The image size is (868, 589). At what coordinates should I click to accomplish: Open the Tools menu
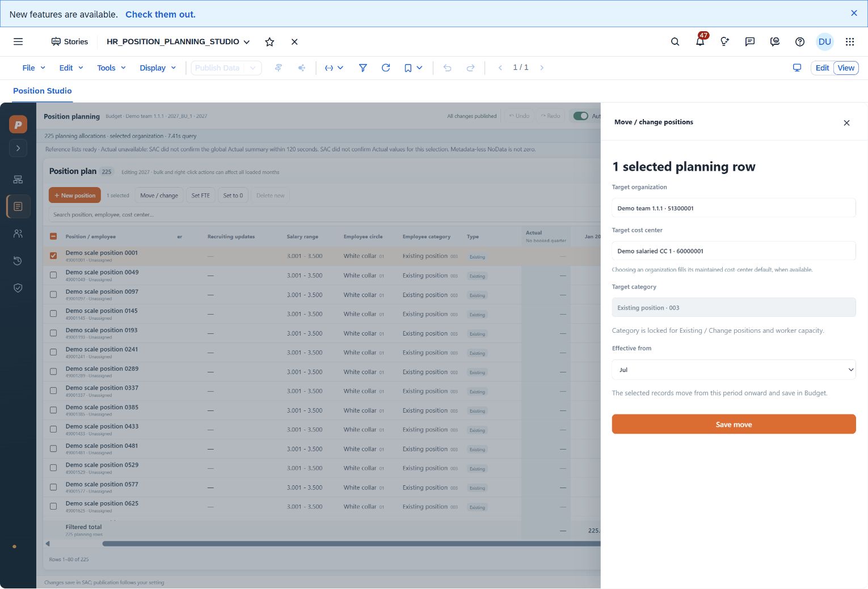(111, 67)
